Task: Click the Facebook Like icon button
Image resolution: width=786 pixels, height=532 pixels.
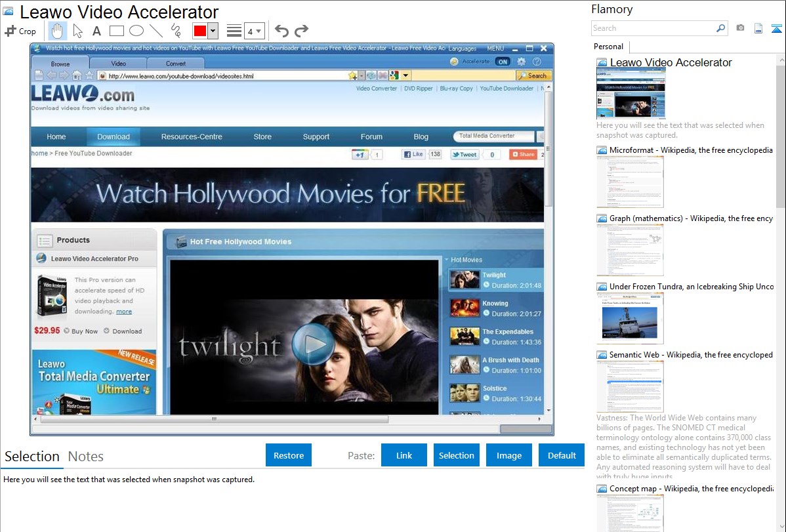Action: click(x=413, y=154)
